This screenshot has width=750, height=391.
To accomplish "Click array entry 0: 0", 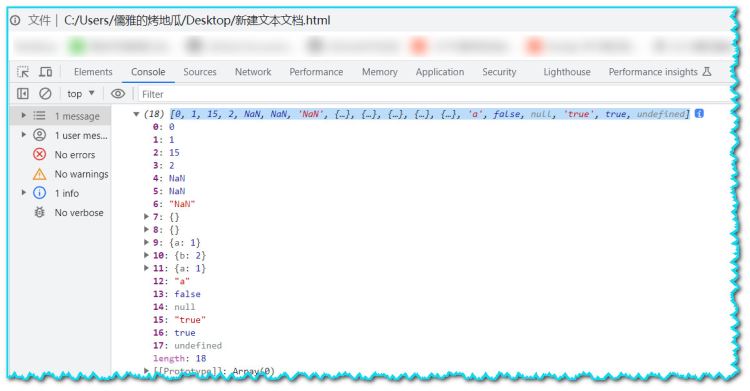I will point(164,127).
